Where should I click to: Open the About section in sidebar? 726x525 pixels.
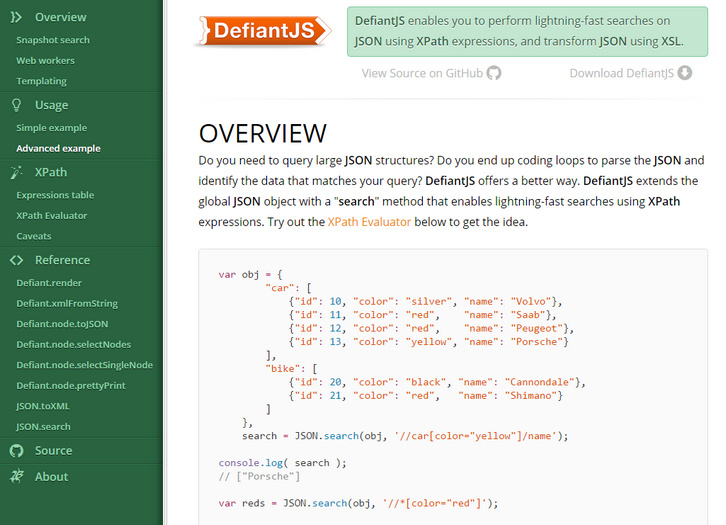51,477
